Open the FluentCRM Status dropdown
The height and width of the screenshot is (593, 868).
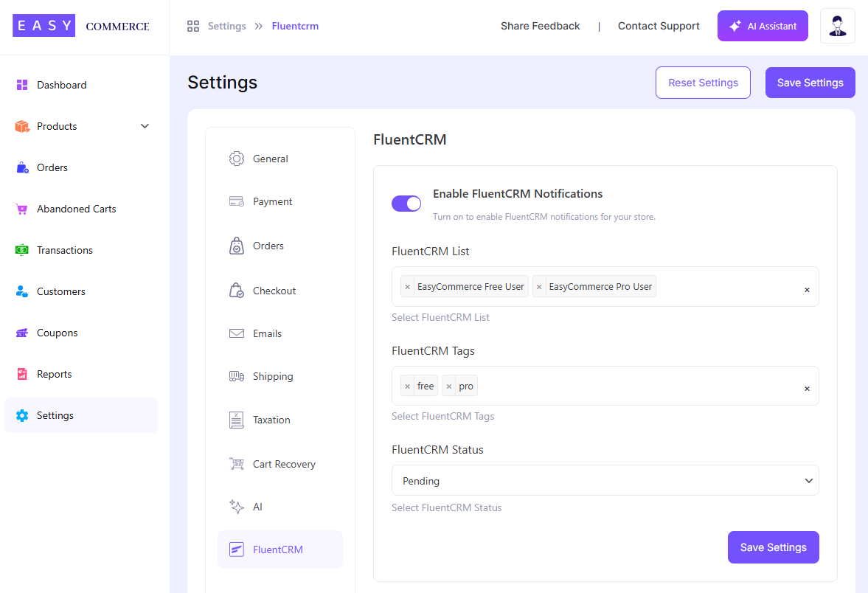(605, 480)
